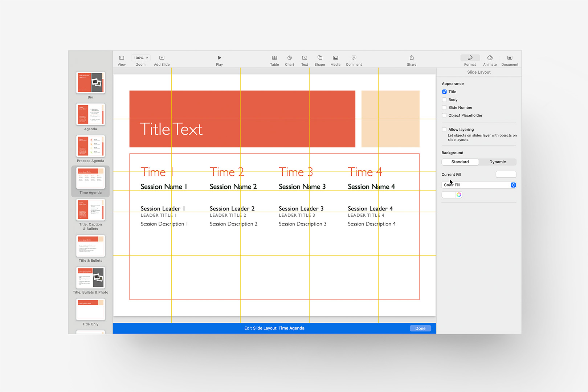The image size is (588, 392).
Task: Insert a Chart
Action: pos(289,59)
